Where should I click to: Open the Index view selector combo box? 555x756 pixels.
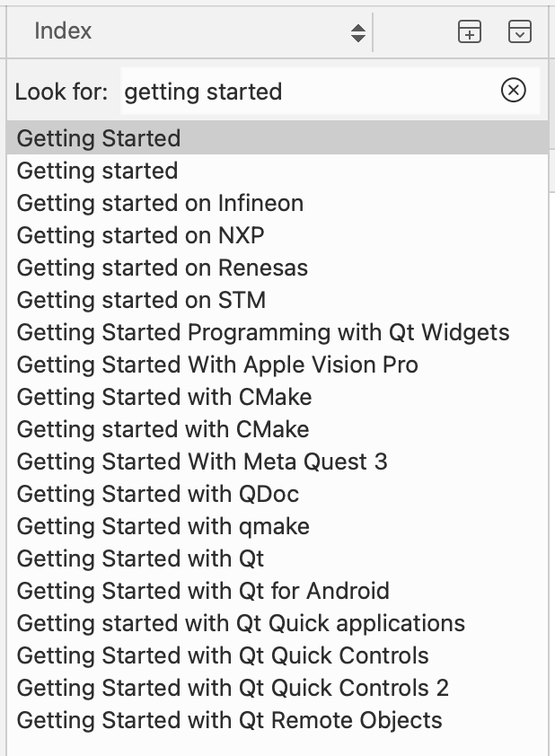tap(198, 31)
